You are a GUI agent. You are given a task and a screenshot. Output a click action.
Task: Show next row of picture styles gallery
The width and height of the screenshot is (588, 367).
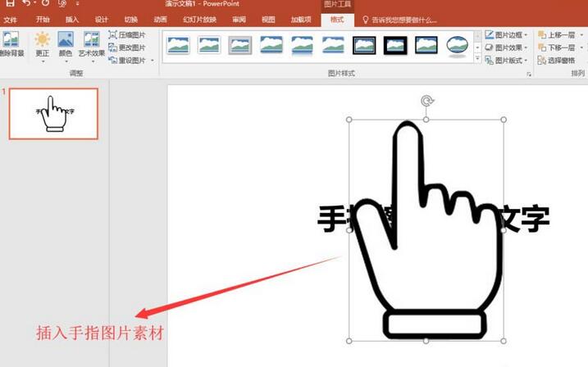477,48
